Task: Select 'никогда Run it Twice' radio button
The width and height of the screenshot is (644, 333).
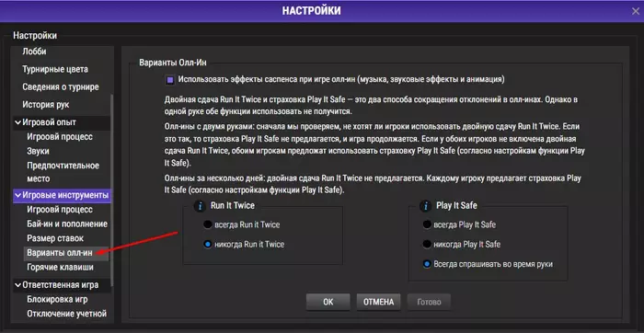Action: click(208, 245)
